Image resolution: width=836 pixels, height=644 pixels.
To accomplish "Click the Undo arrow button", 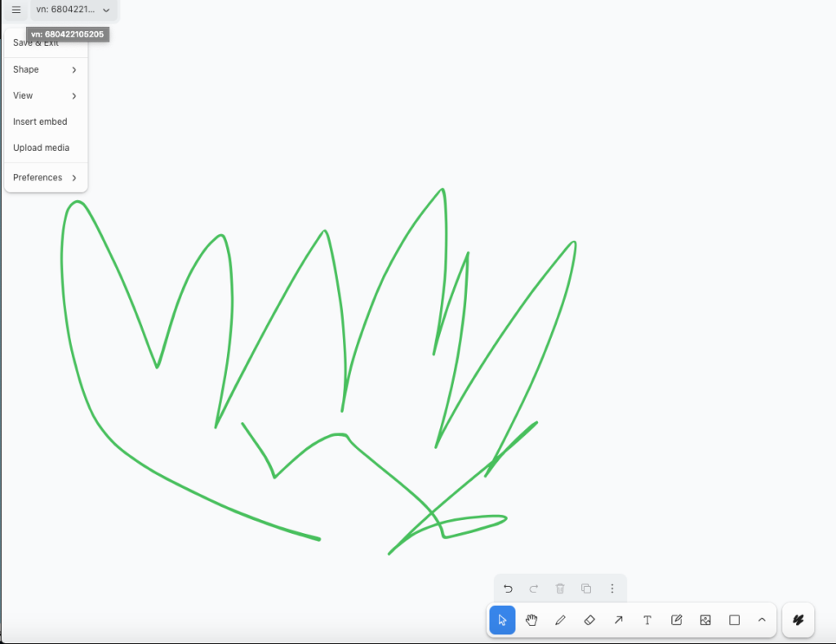I will pos(508,588).
